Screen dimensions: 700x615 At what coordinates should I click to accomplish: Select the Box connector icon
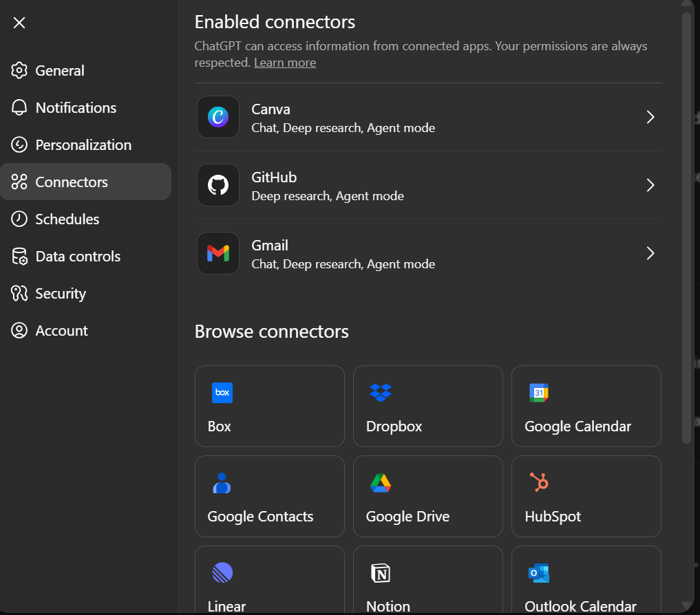click(222, 393)
